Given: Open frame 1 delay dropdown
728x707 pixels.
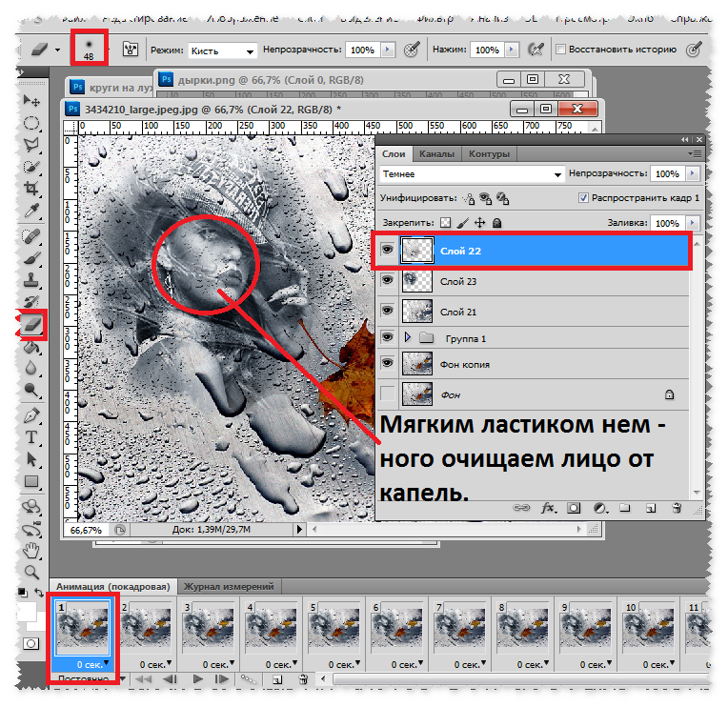Looking at the screenshot, I should [107, 662].
